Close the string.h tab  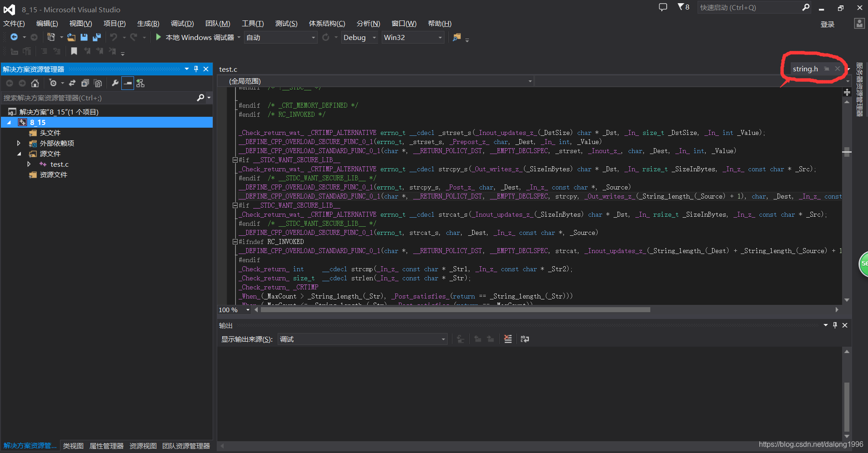click(x=837, y=69)
